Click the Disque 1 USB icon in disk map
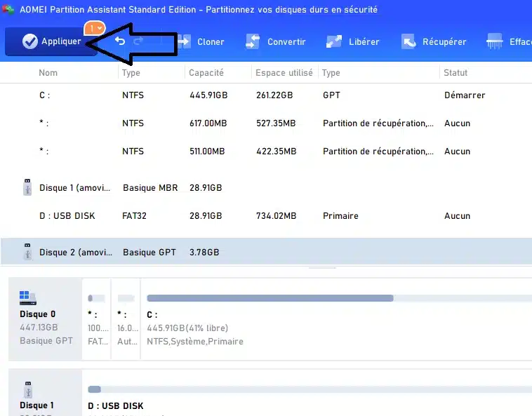The image size is (532, 416). pos(28,389)
